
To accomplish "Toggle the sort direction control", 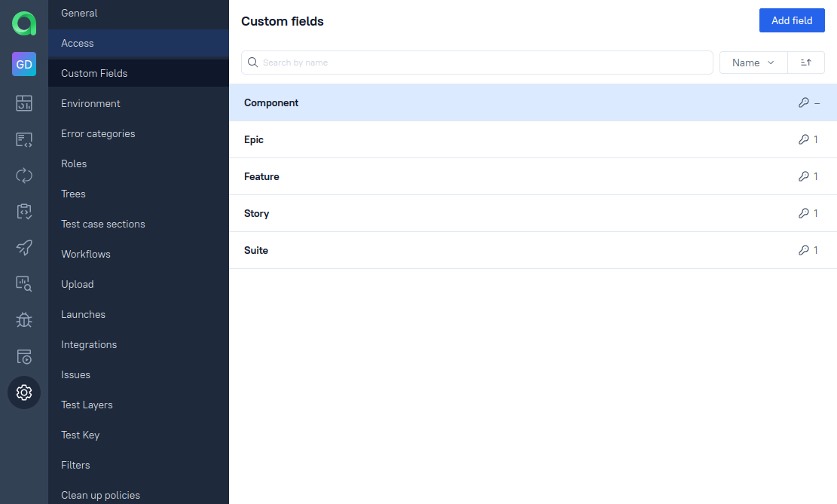I will coord(805,63).
